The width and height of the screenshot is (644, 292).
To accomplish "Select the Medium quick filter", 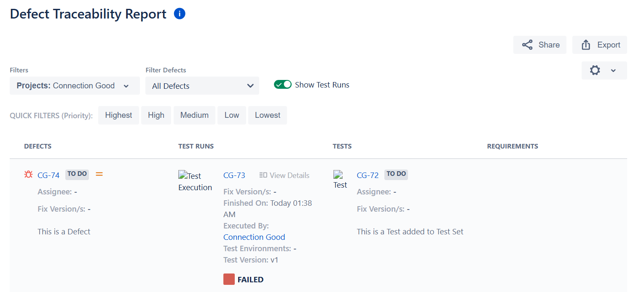I will point(194,115).
